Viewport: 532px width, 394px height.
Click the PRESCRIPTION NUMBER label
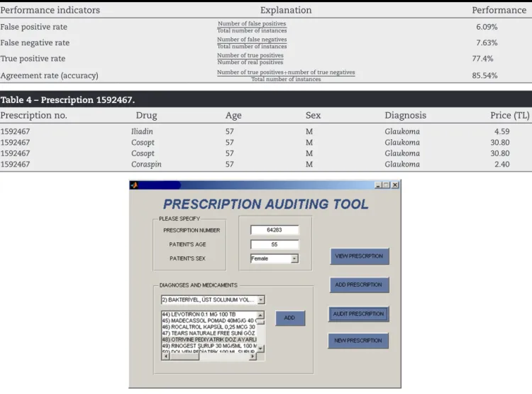pyautogui.click(x=192, y=230)
